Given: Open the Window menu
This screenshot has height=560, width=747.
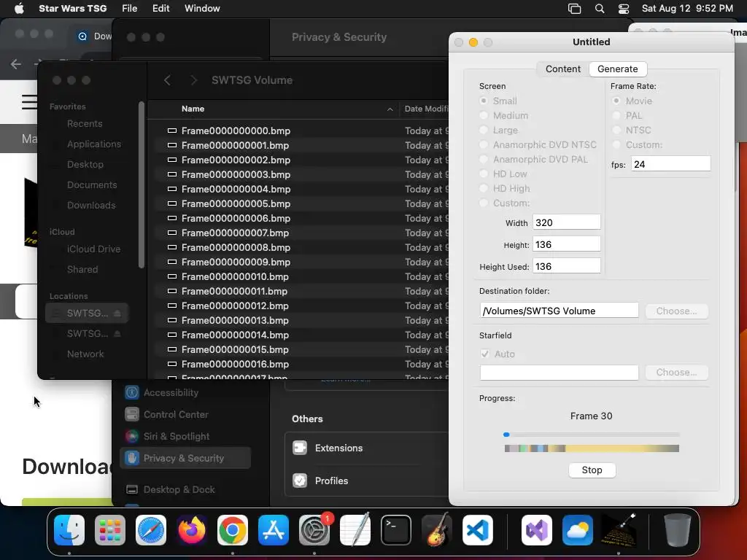Looking at the screenshot, I should coord(202,9).
